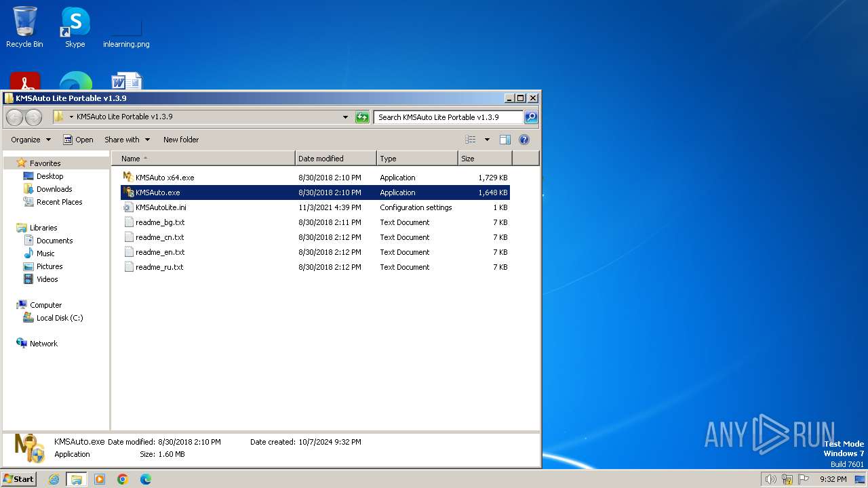
Task: Open the Organize dropdown menu
Action: [x=31, y=140]
